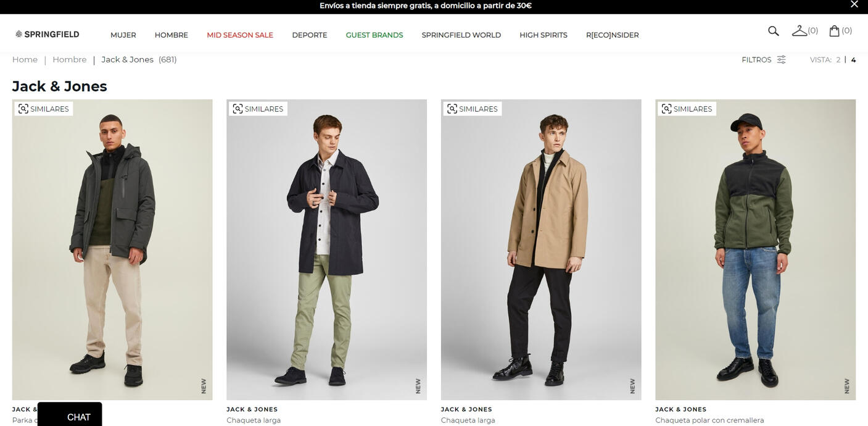The height and width of the screenshot is (426, 868).
Task: Open the wishlist hanger icon
Action: (x=800, y=31)
